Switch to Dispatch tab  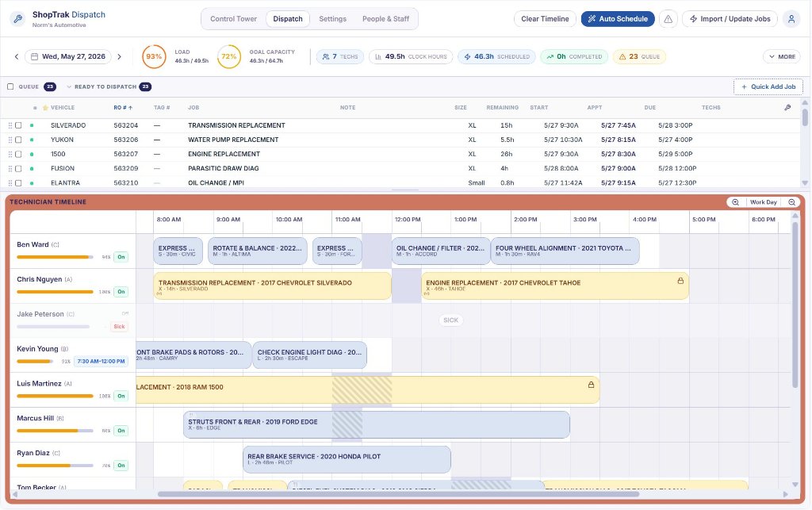coord(288,19)
